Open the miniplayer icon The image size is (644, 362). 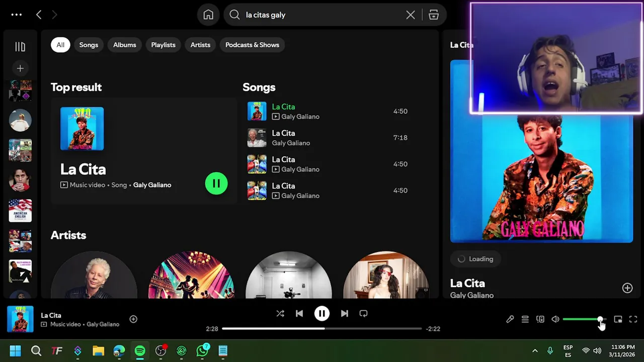click(618, 319)
